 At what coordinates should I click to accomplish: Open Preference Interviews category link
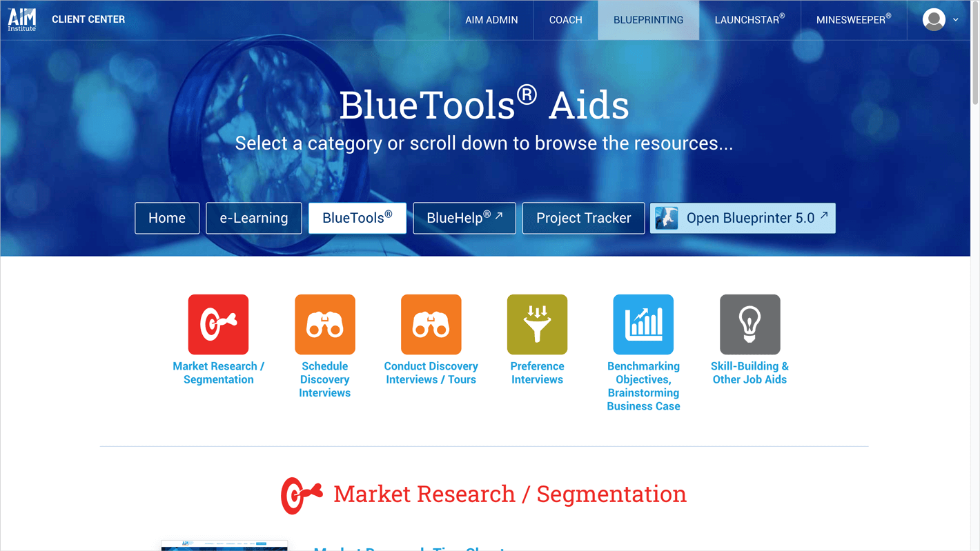click(x=537, y=373)
